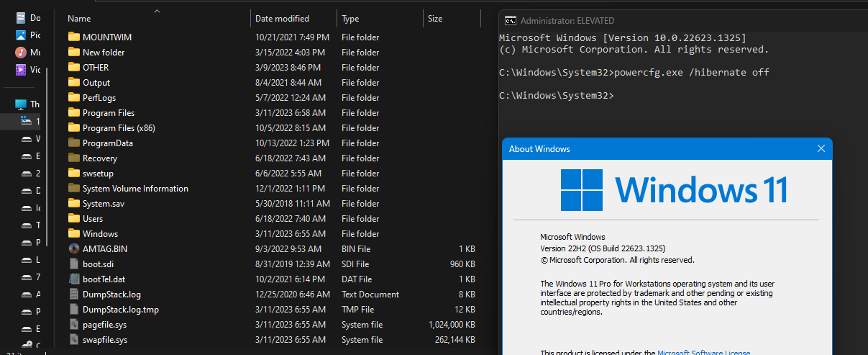Click the swapfile.sys system file icon
Viewport: 868px width, 355px height.
coord(73,339)
